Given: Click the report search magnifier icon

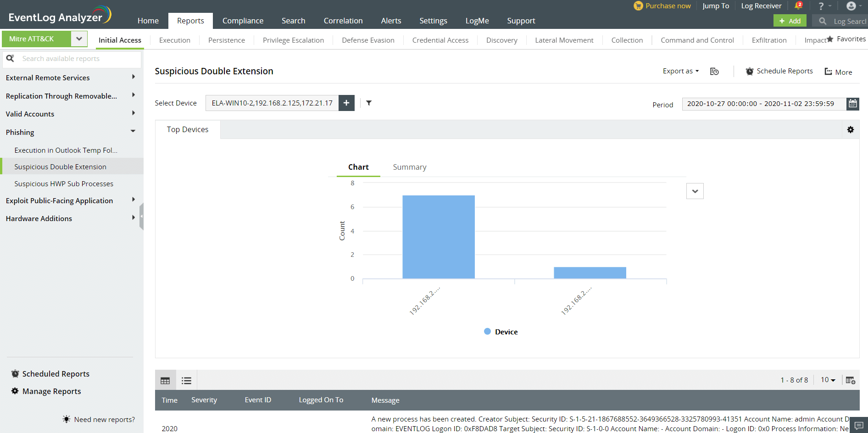Looking at the screenshot, I should click(10, 58).
